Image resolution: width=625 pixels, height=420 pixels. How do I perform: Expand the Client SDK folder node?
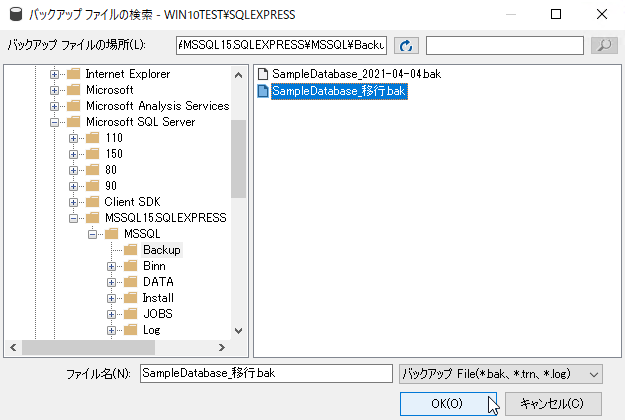[73, 202]
